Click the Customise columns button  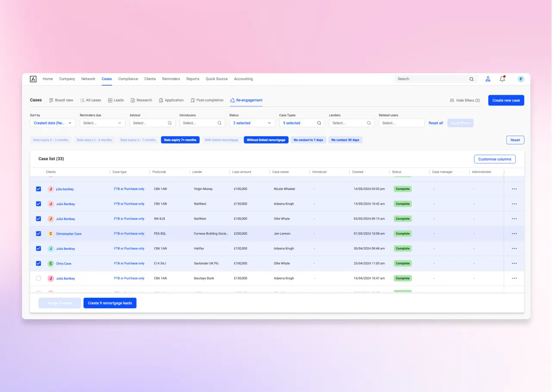[495, 159]
